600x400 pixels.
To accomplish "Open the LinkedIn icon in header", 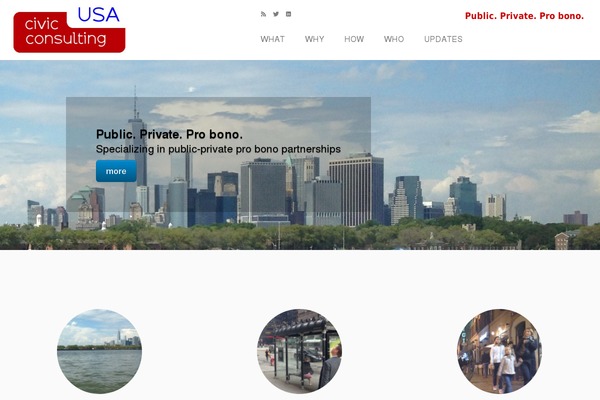I will (289, 14).
